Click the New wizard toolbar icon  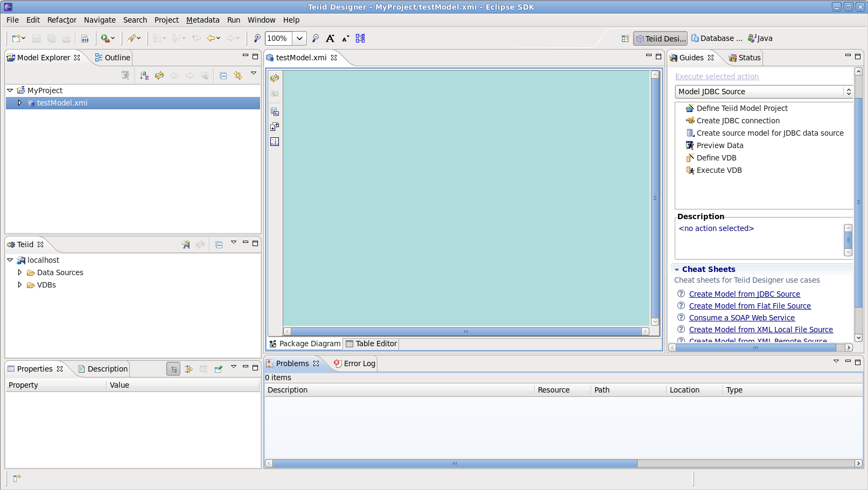16,38
